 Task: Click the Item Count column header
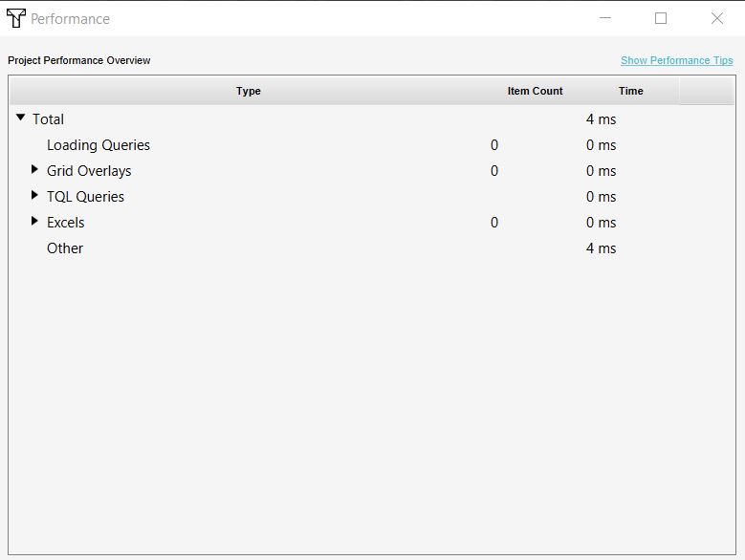(x=535, y=91)
